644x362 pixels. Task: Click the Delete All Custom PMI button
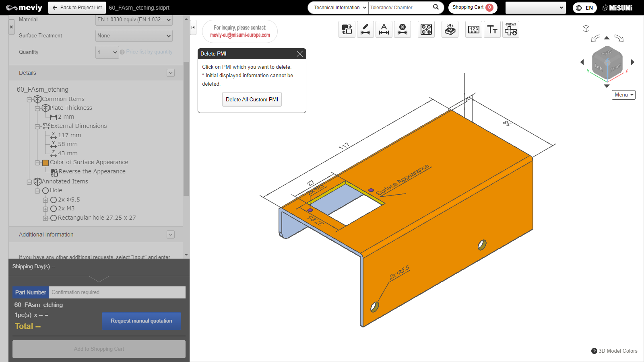pos(252,99)
